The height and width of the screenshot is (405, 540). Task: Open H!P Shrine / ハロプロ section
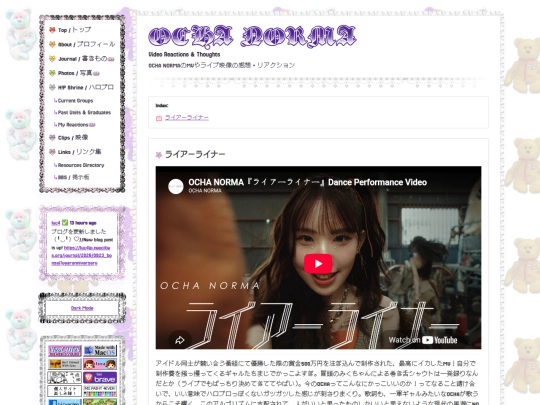85,87
